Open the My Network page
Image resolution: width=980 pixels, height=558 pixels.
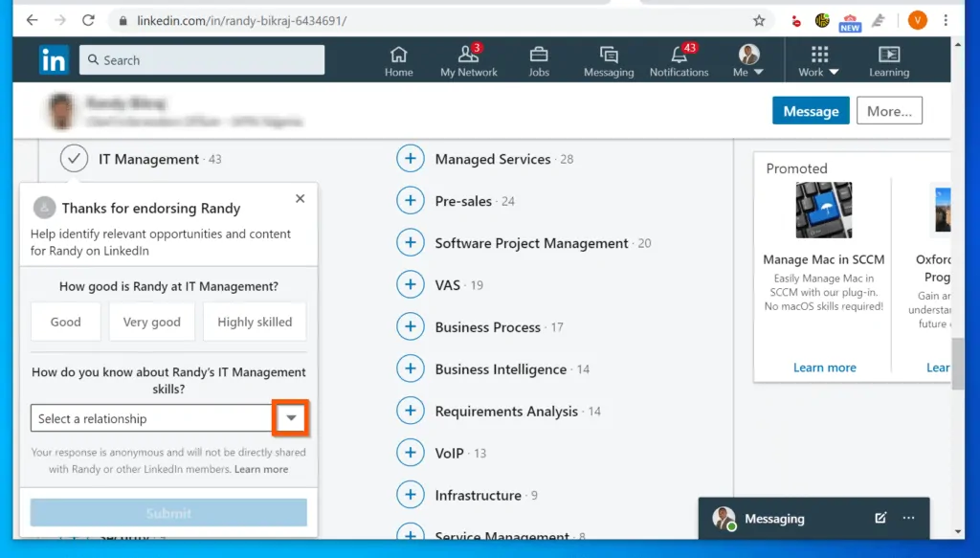(x=469, y=62)
